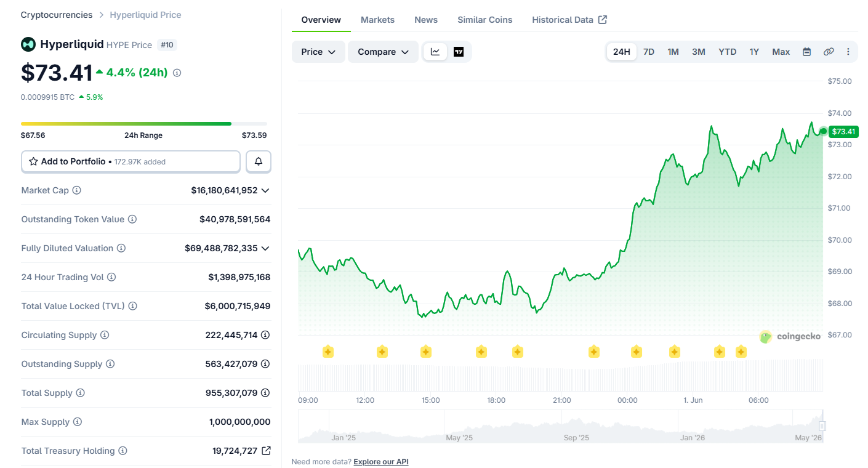Click the 0.0009915 BTC price text

pyautogui.click(x=48, y=97)
